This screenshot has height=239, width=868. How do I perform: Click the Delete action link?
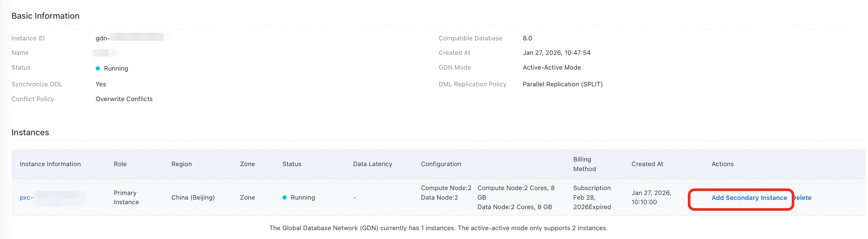[803, 198]
